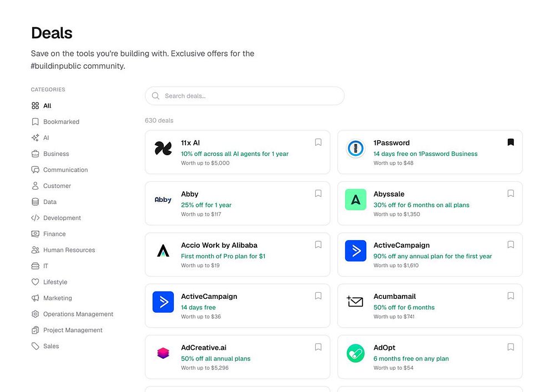Click the Project Management clipboard icon
555x392 pixels.
click(x=35, y=330)
